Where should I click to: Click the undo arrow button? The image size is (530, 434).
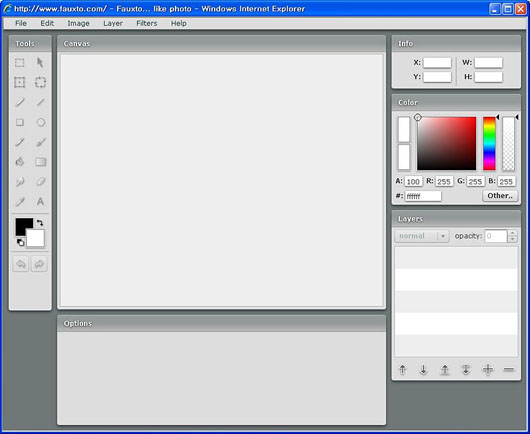tap(21, 264)
